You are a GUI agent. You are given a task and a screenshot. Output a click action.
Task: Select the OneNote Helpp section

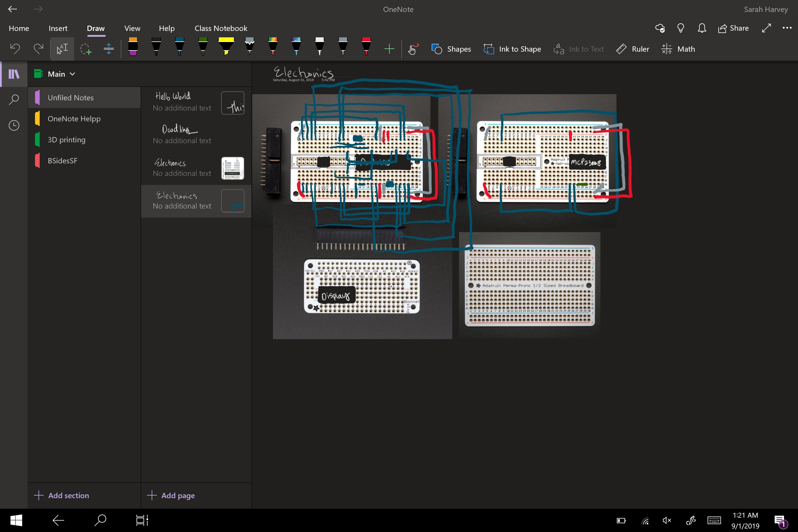(x=84, y=119)
